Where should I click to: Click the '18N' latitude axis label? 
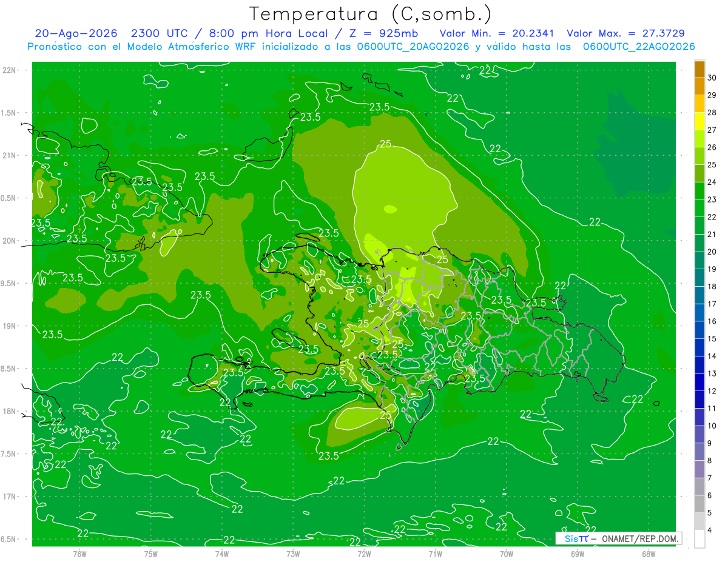tap(9, 411)
